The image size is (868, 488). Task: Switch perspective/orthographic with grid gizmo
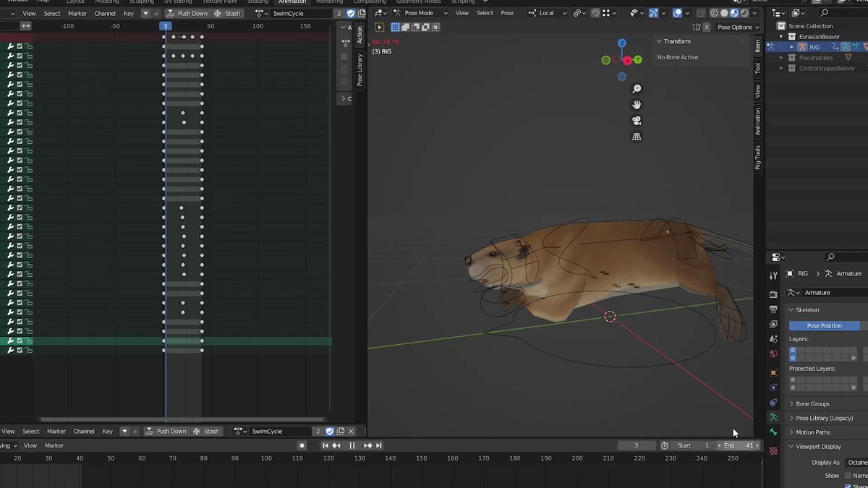[637, 137]
